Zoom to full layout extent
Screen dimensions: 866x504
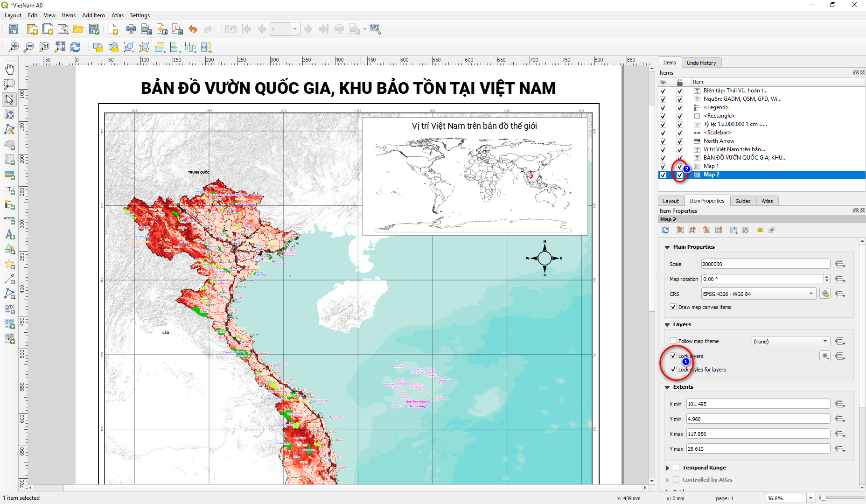60,47
